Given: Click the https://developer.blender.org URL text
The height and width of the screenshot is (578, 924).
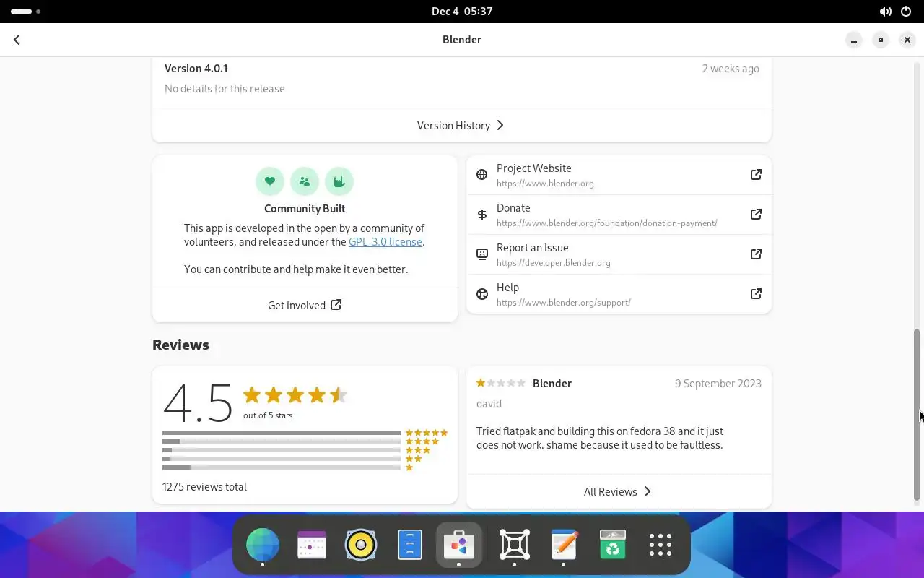Looking at the screenshot, I should point(554,263).
